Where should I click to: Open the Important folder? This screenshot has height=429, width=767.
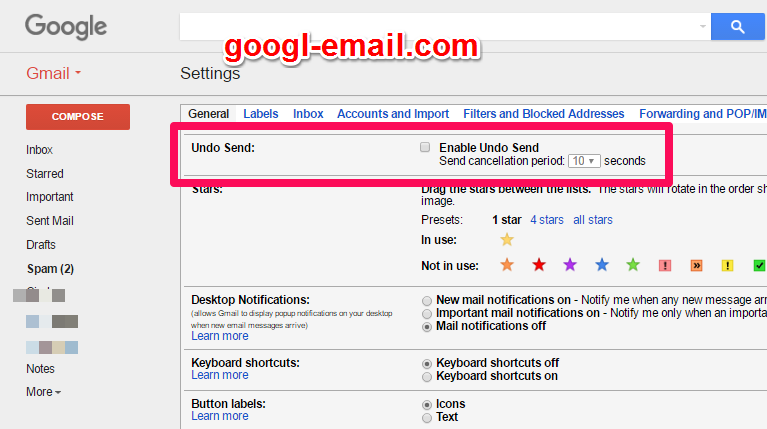pyautogui.click(x=49, y=197)
